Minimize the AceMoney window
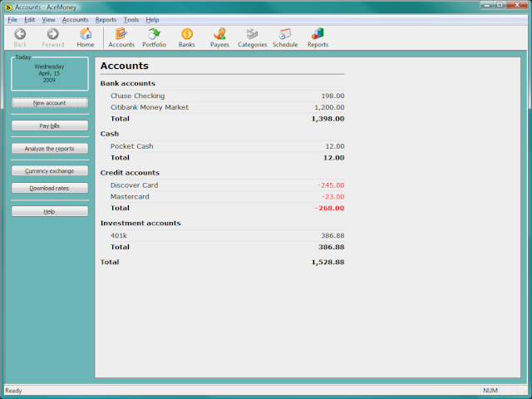The width and height of the screenshot is (532, 399). (487, 5)
